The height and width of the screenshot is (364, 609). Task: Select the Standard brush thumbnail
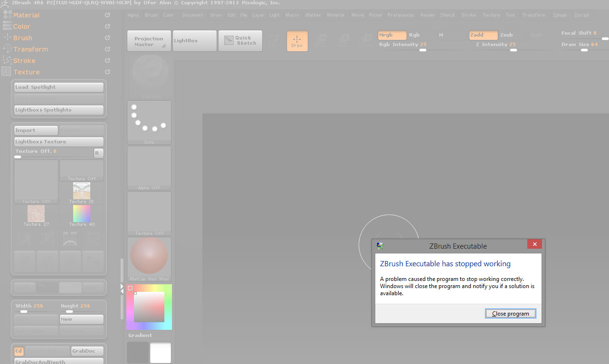point(150,76)
